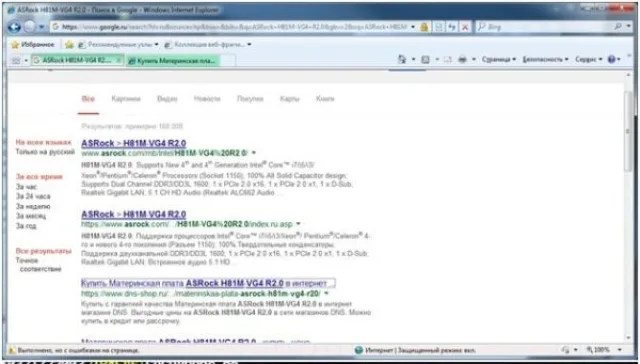Image resolution: width=640 pixels, height=364 pixels.
Task: Open second ASRock > H81M-VG4 R2.0 result
Action: point(133,214)
